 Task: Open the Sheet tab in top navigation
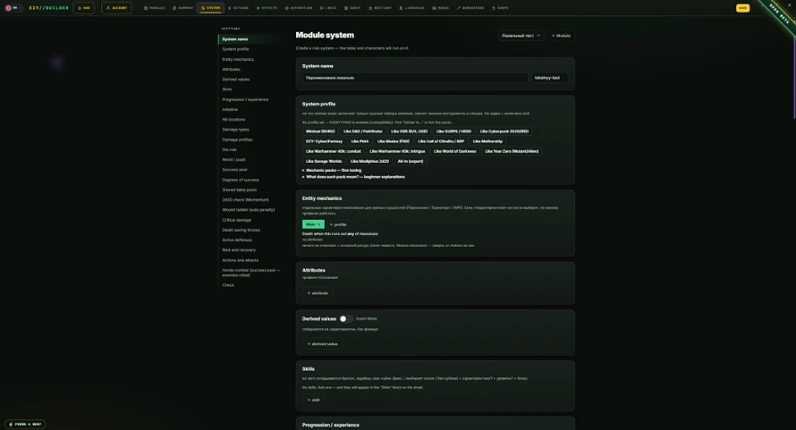tap(353, 8)
